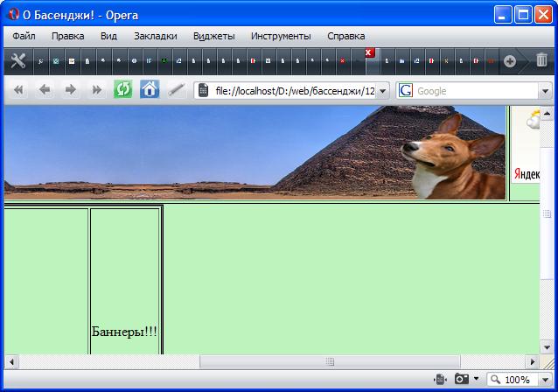Open the zoom level dropdown arrow
558x392 pixels.
coord(545,380)
